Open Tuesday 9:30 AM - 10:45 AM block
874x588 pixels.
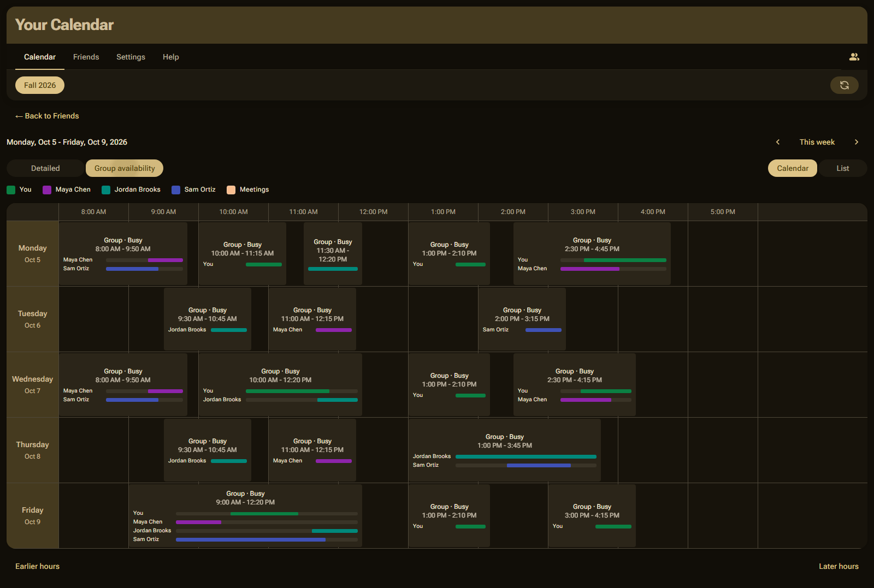point(208,319)
